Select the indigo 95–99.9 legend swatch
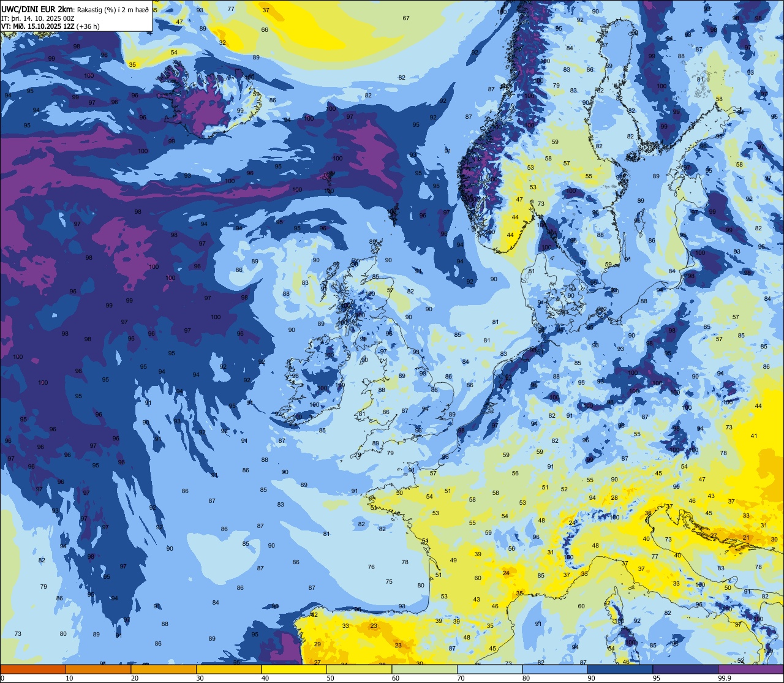 pos(685,670)
